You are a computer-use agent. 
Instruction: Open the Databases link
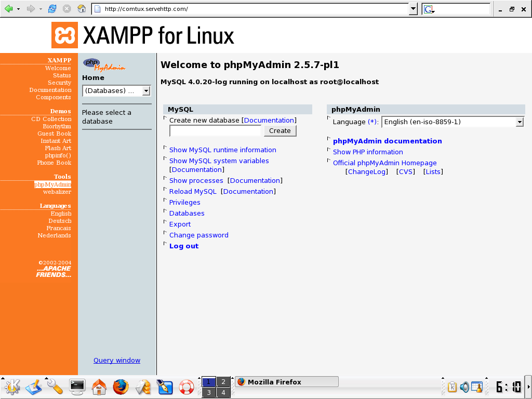click(x=187, y=213)
